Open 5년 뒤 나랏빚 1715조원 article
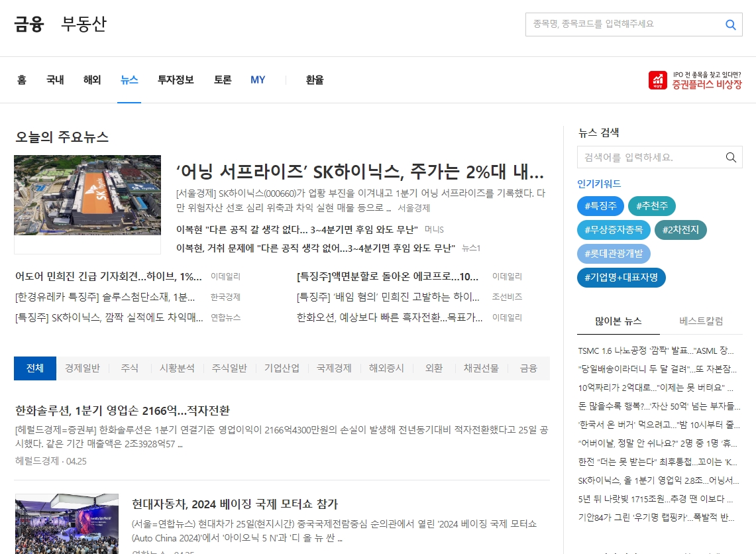Viewport: 756px width, 554px height. [x=656, y=500]
